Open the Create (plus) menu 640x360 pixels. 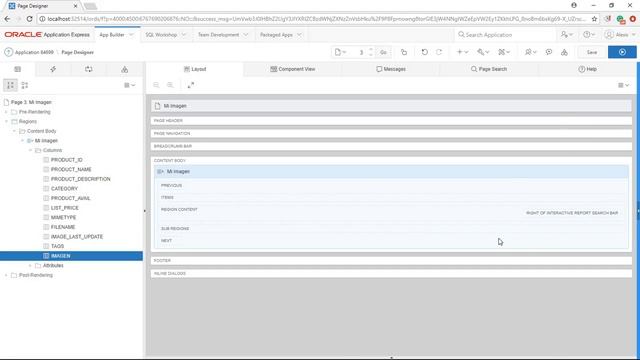click(462, 52)
